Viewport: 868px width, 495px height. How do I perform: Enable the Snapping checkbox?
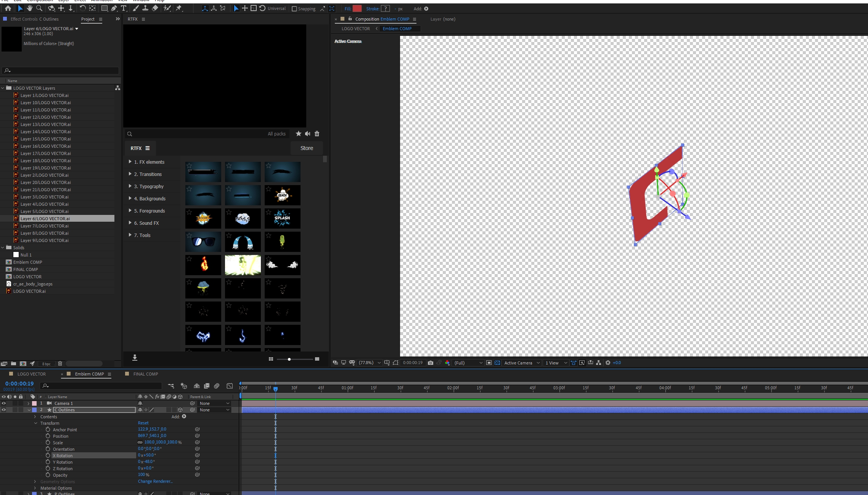[294, 9]
